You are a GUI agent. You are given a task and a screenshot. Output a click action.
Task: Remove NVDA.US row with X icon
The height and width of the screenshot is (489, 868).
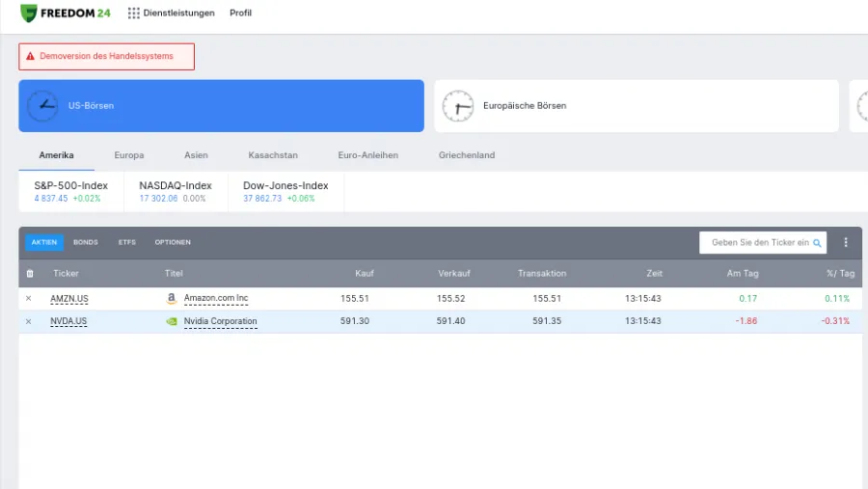click(x=28, y=321)
